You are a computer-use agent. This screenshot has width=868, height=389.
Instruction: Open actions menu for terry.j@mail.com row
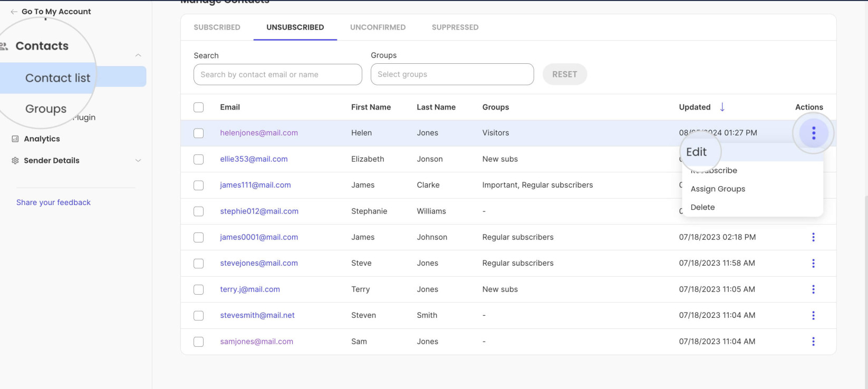tap(813, 289)
